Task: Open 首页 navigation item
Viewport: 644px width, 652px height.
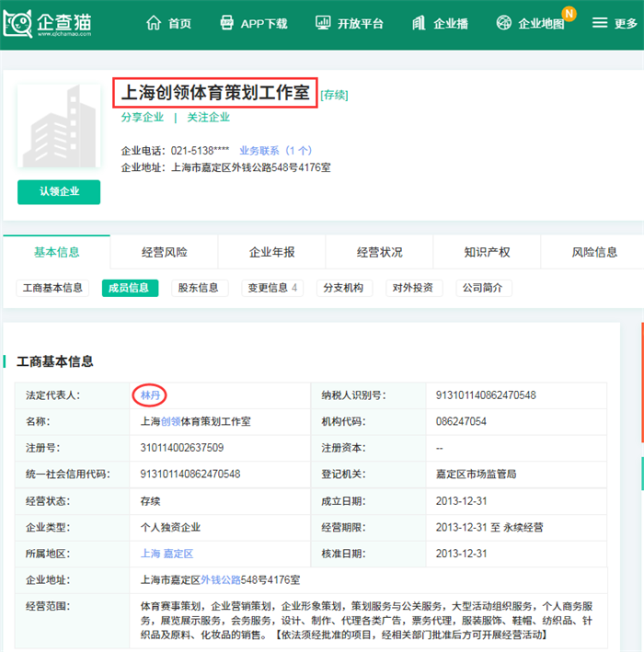Action: 179,23
